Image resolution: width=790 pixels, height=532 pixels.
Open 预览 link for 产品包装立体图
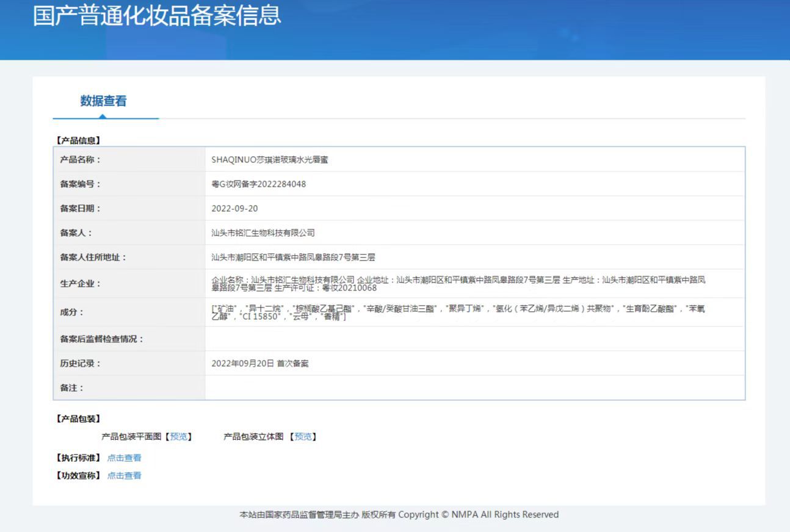pyautogui.click(x=303, y=437)
